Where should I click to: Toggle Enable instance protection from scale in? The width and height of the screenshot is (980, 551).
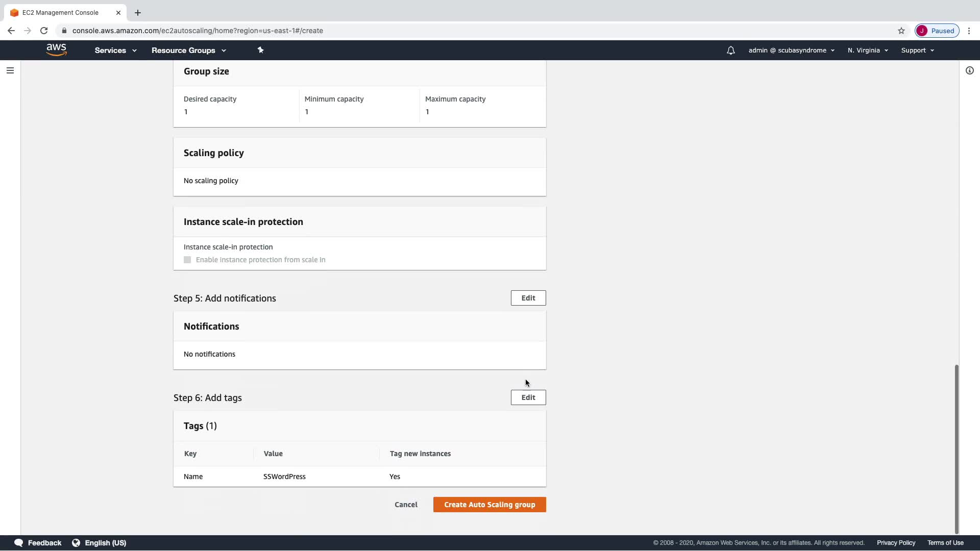coord(187,260)
